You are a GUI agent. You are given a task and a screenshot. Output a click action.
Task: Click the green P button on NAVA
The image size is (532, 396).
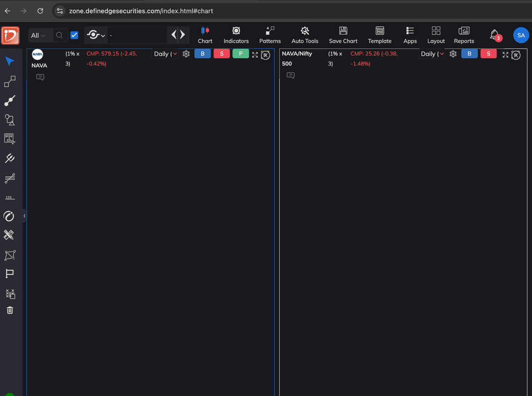tap(240, 54)
